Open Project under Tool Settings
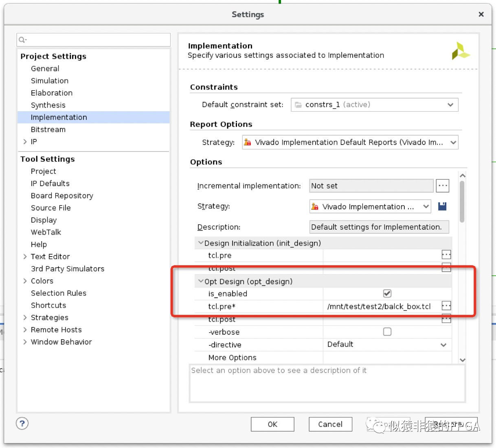496x448 pixels. point(44,171)
